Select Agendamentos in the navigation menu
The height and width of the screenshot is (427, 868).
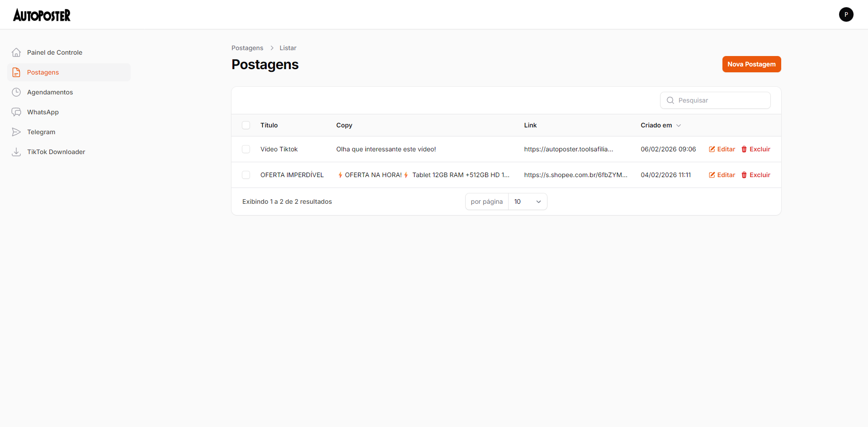pos(50,92)
